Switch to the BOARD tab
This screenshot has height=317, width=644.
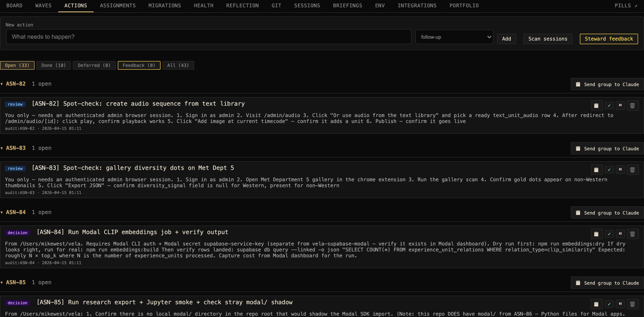pos(14,5)
